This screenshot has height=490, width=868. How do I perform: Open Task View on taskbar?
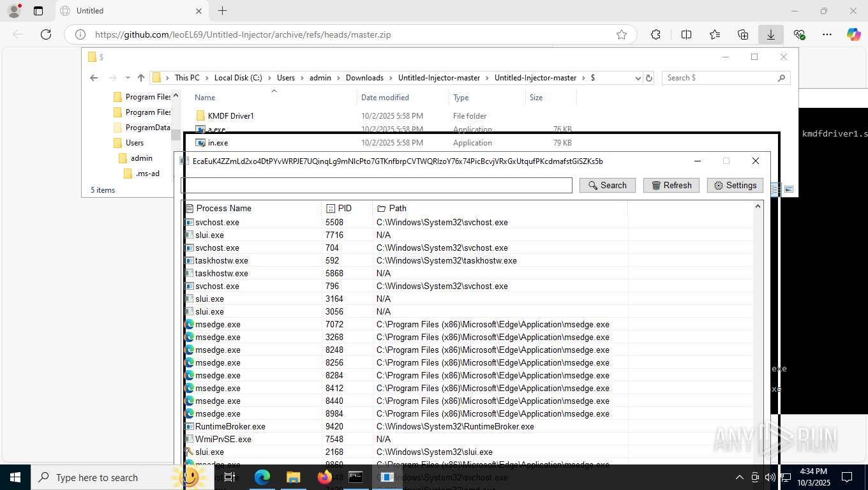[230, 477]
